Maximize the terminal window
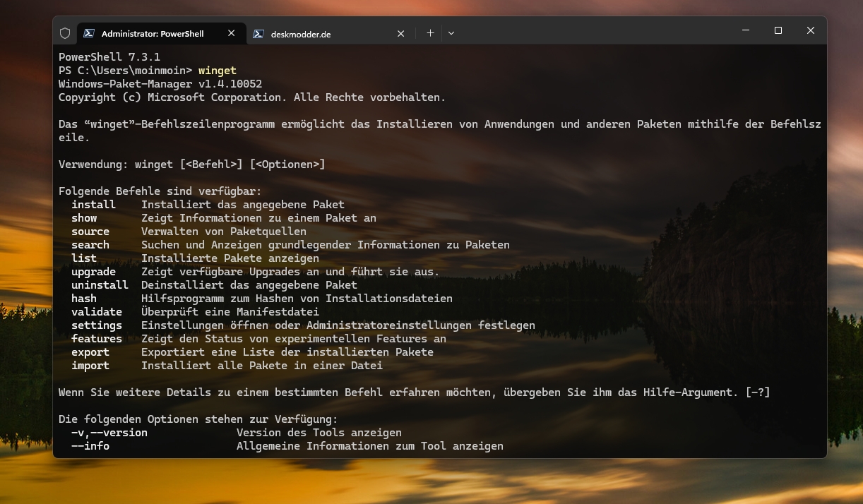The width and height of the screenshot is (863, 504). click(x=778, y=30)
